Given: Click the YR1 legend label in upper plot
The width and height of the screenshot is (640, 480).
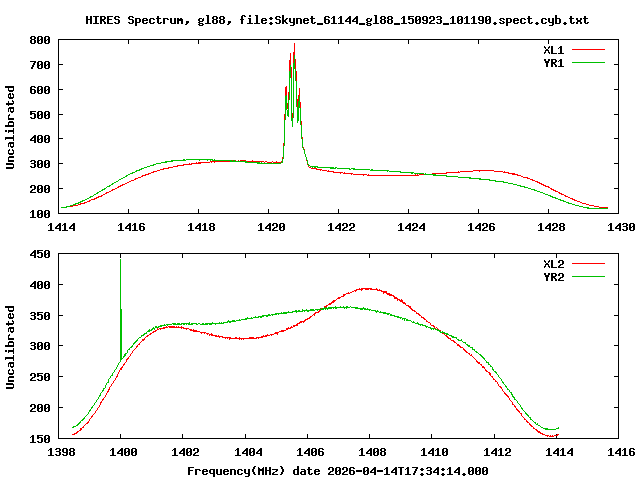Looking at the screenshot, I should [x=553, y=62].
